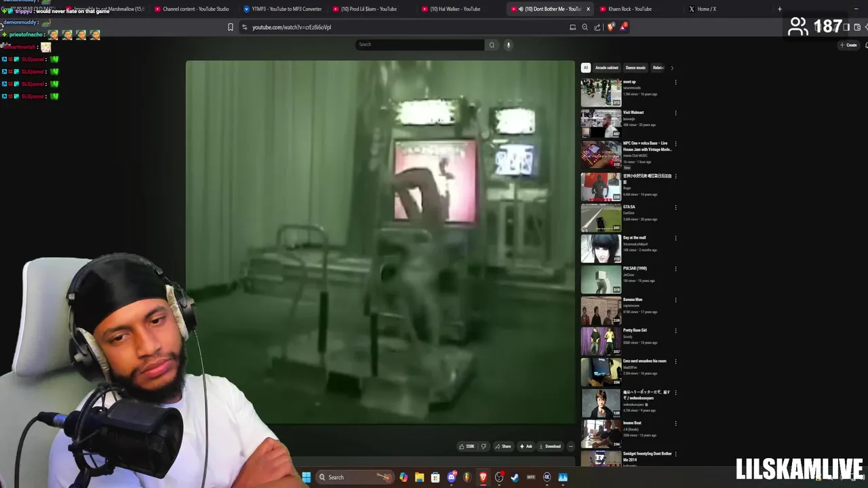
Task: Open the 'meet up' video thumbnail
Action: pos(601,92)
